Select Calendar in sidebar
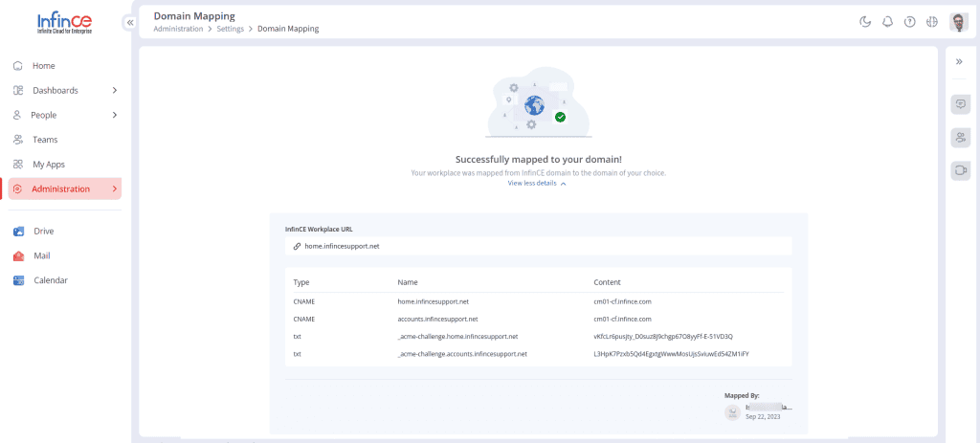980x443 pixels. click(51, 280)
